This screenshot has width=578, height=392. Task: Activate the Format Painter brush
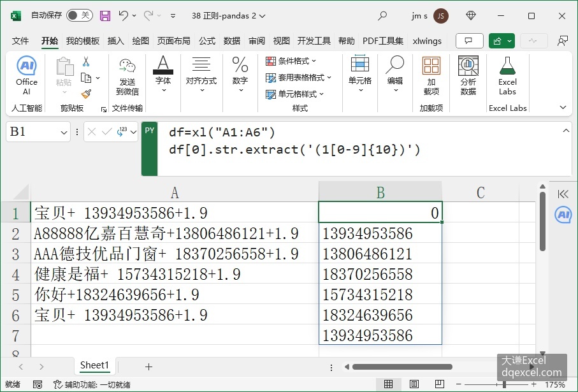click(x=86, y=94)
